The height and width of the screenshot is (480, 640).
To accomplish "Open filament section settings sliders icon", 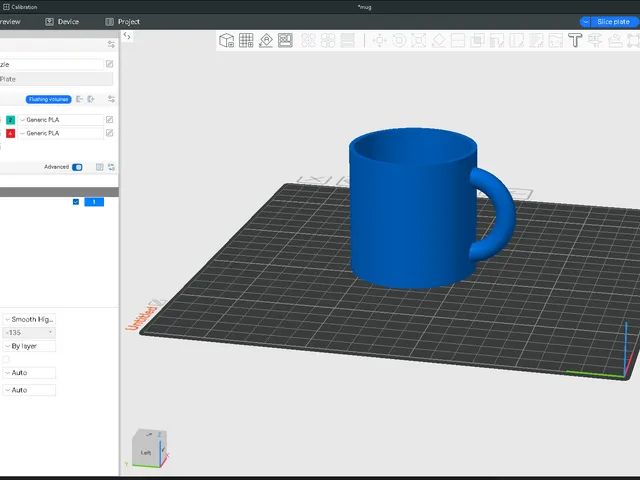I will (111, 99).
